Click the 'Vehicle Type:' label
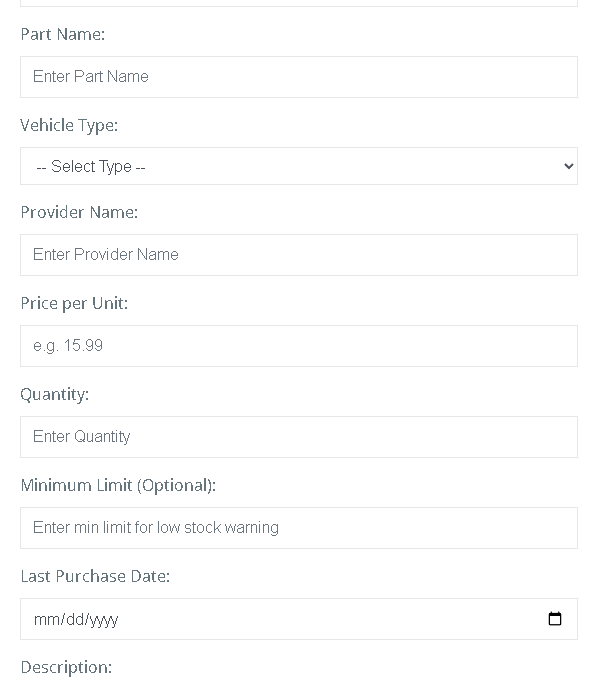 69,126
